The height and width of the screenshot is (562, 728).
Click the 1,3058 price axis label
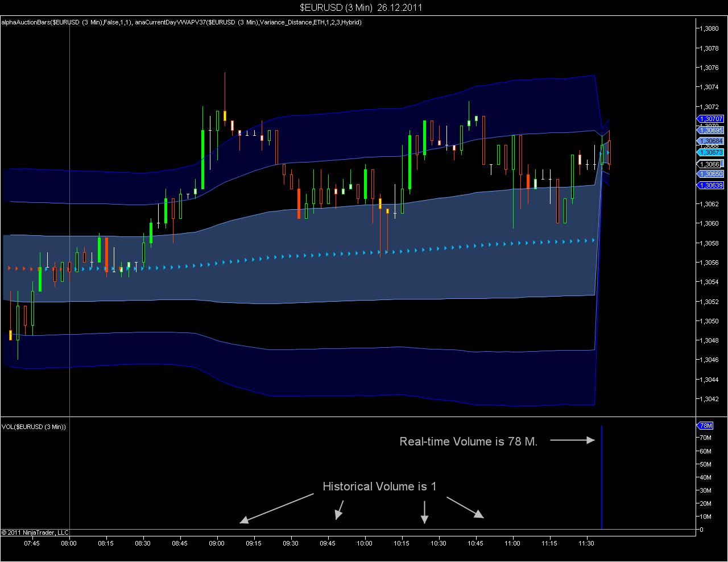tap(709, 243)
